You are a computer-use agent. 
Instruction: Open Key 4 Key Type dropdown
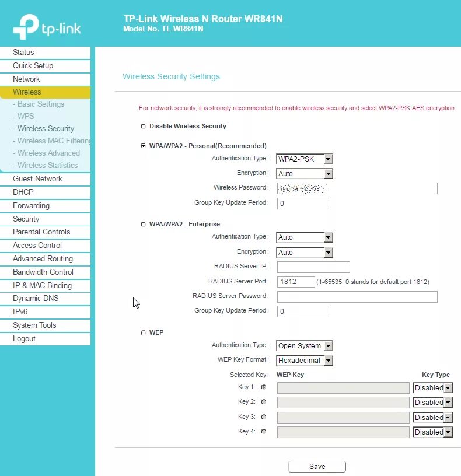coord(432,432)
